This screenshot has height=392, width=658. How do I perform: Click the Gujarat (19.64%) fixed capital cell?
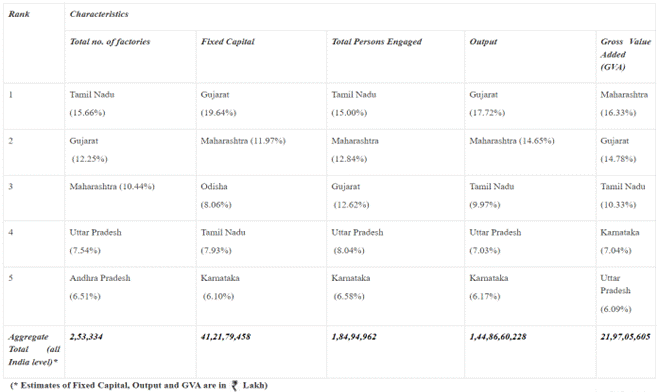coord(261,106)
